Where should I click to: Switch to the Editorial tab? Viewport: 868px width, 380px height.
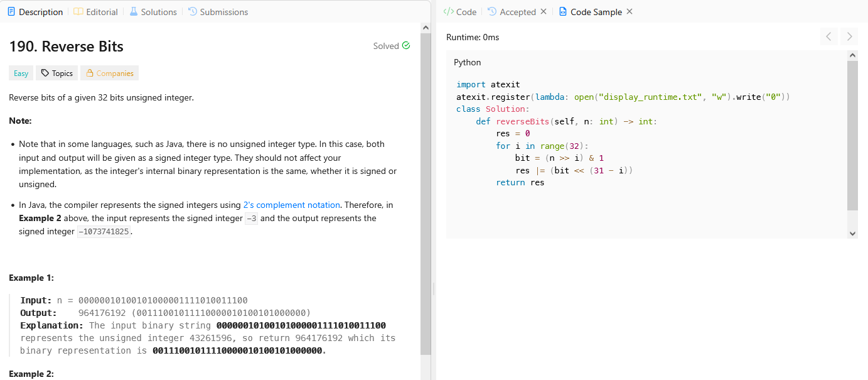point(95,12)
